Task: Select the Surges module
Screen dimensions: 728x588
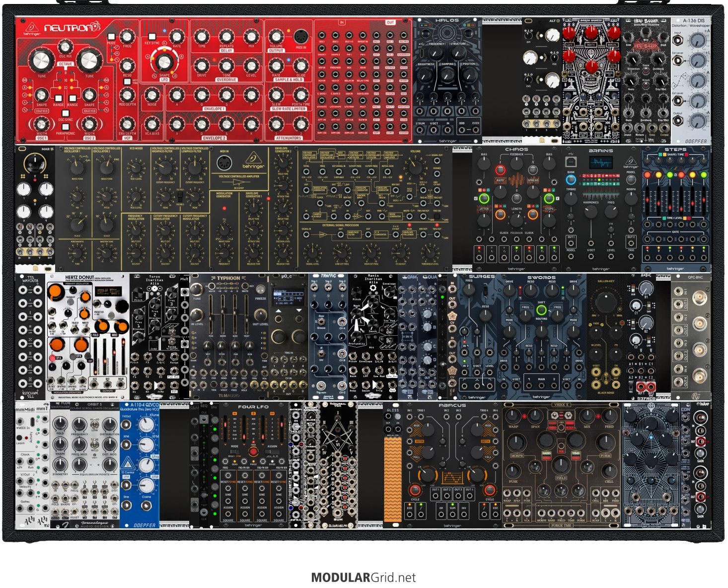Action: (x=477, y=336)
